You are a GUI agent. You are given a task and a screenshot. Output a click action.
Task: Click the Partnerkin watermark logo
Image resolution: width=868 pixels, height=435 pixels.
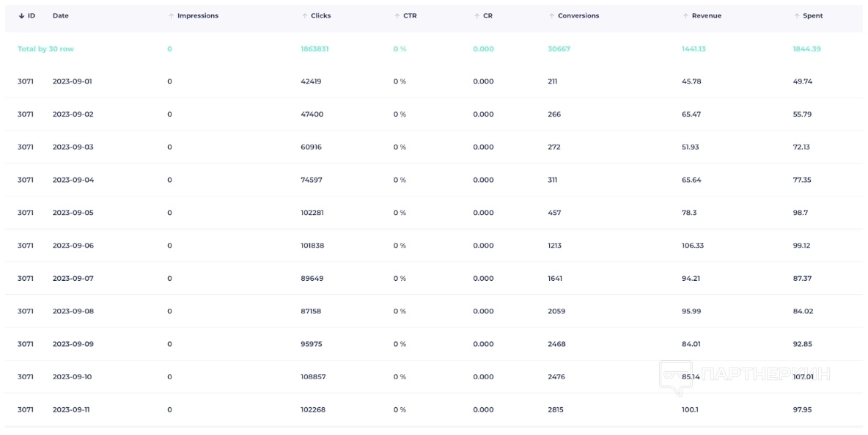coord(744,377)
